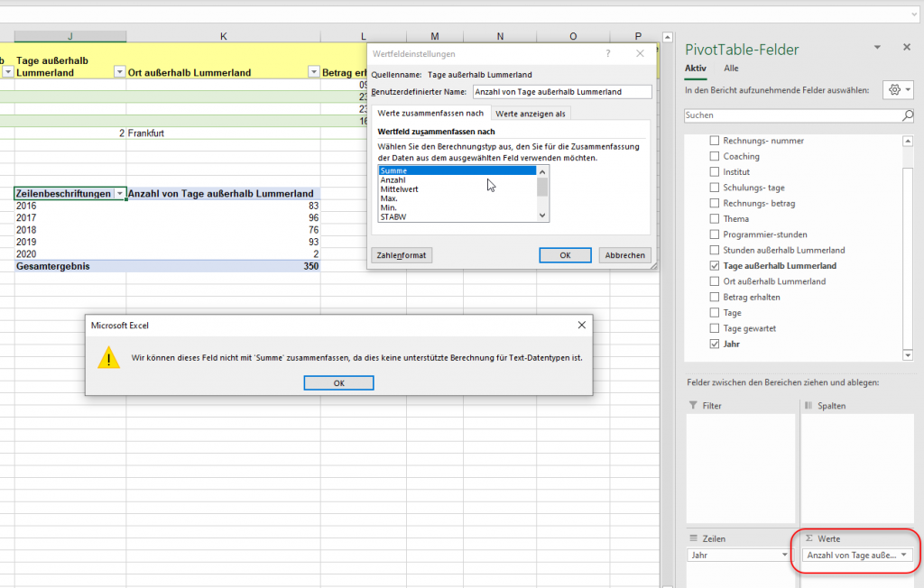Screen dimensions: 924x588
Task: Open the Anzahl von Tage field dropdown in Werte
Action: tap(904, 555)
